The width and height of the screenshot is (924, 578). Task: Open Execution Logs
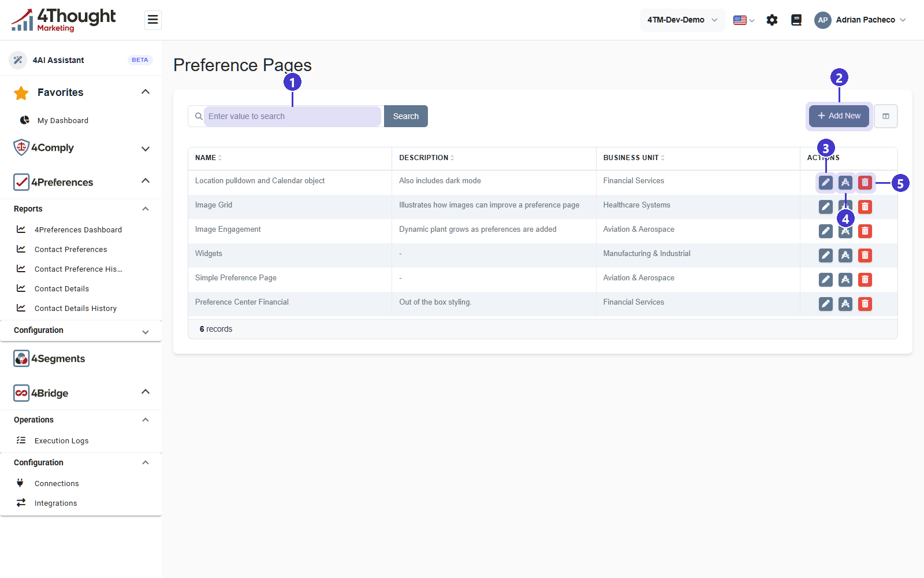click(61, 440)
